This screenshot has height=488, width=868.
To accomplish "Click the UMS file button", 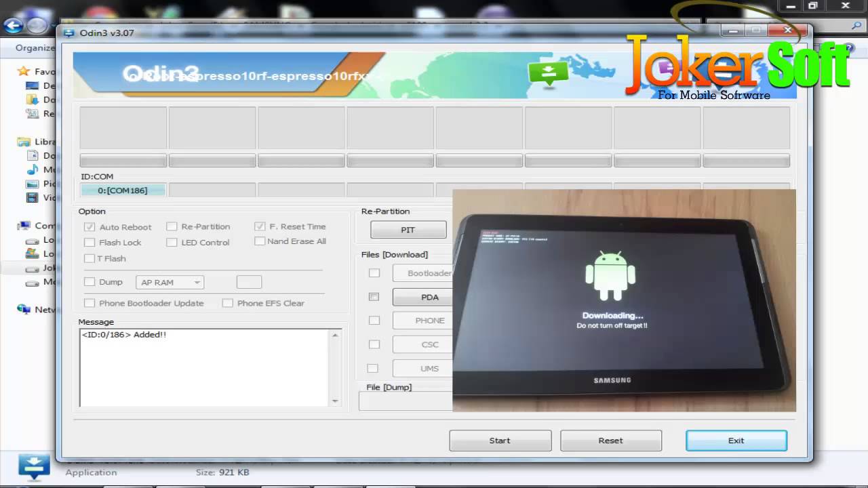I will (x=422, y=368).
